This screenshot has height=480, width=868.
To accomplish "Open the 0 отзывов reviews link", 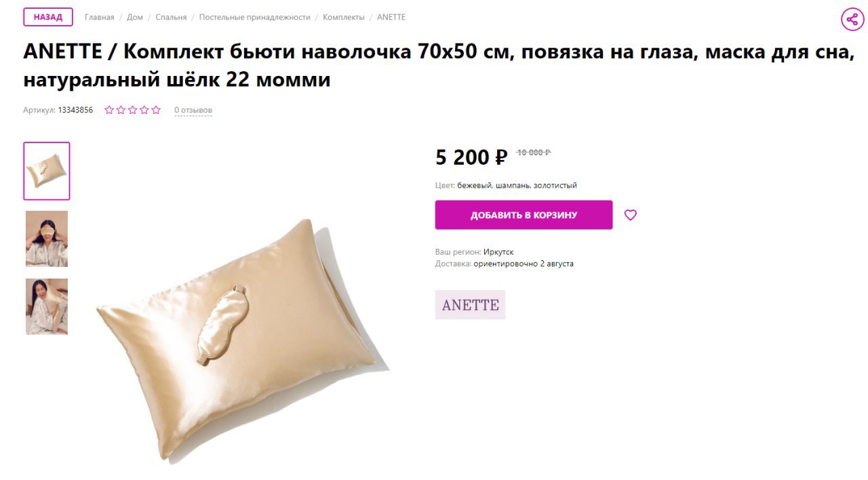I will click(193, 110).
